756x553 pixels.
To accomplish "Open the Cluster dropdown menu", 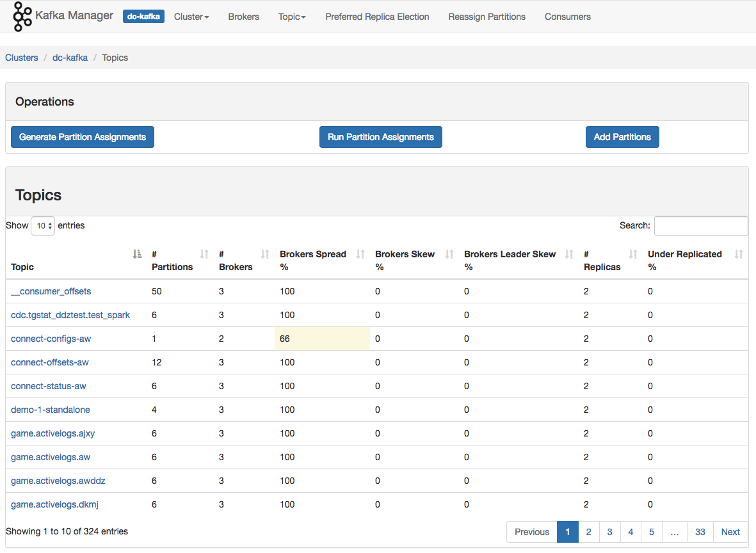I will point(191,17).
